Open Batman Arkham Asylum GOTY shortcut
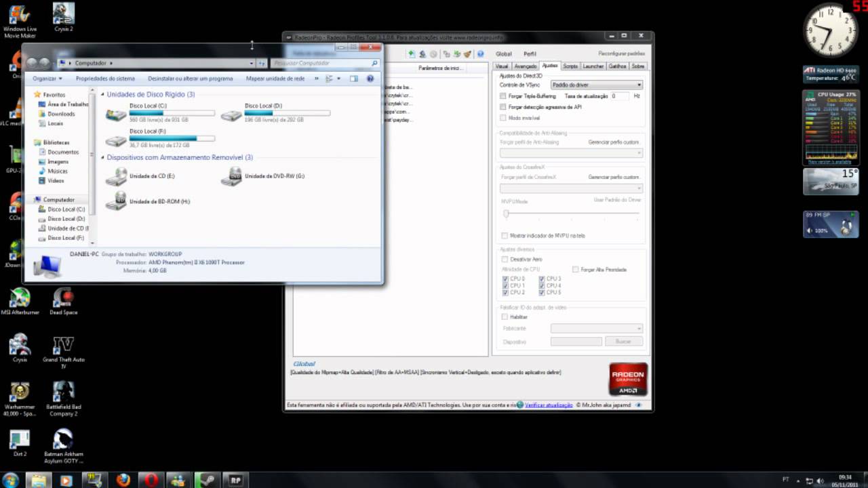Viewport: 868px width, 488px height. click(64, 447)
